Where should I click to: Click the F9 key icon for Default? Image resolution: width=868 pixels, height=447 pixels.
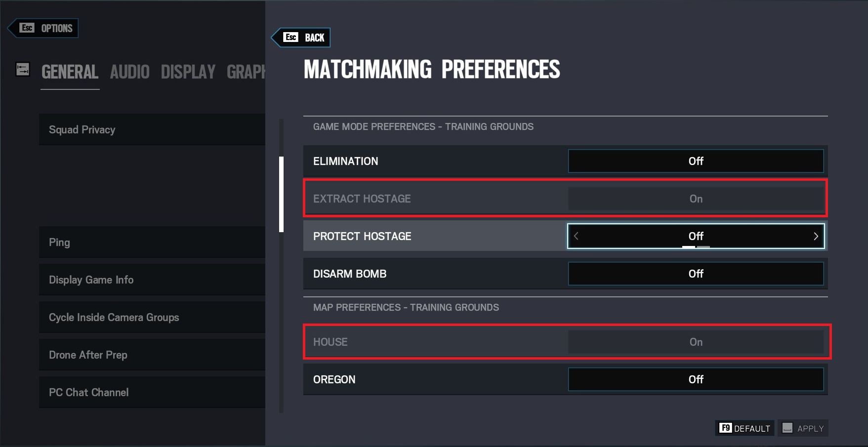click(x=725, y=428)
